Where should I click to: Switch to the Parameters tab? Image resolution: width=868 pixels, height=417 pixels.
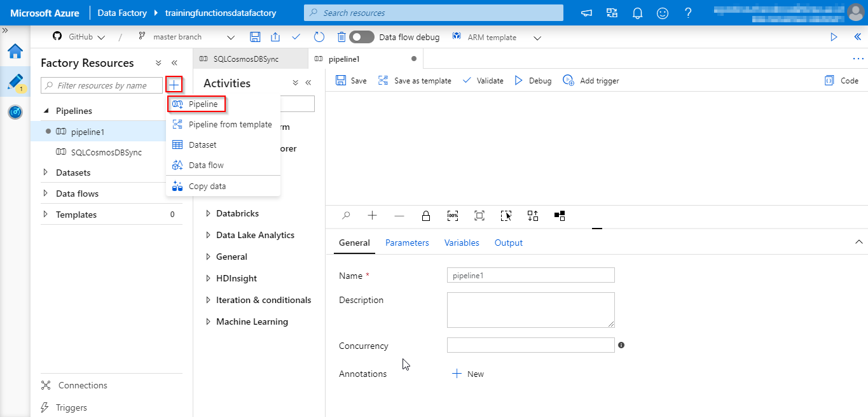click(x=407, y=243)
